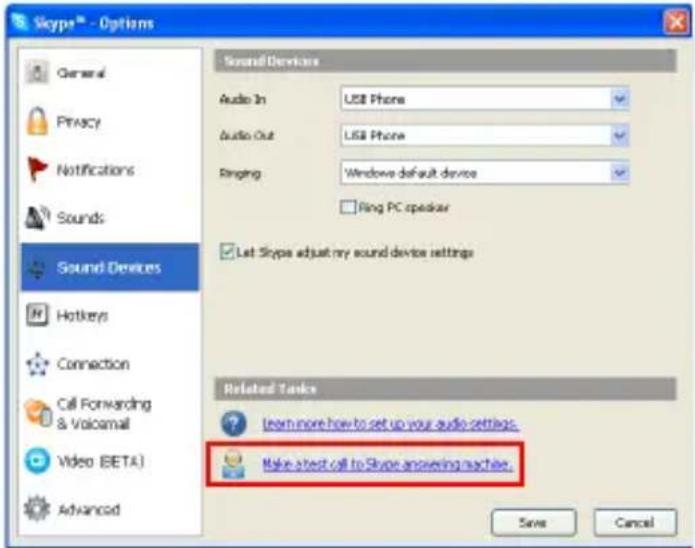Expand the Ringing device dropdown arrow
Image resolution: width=695 pixels, height=548 pixels.
click(x=620, y=172)
